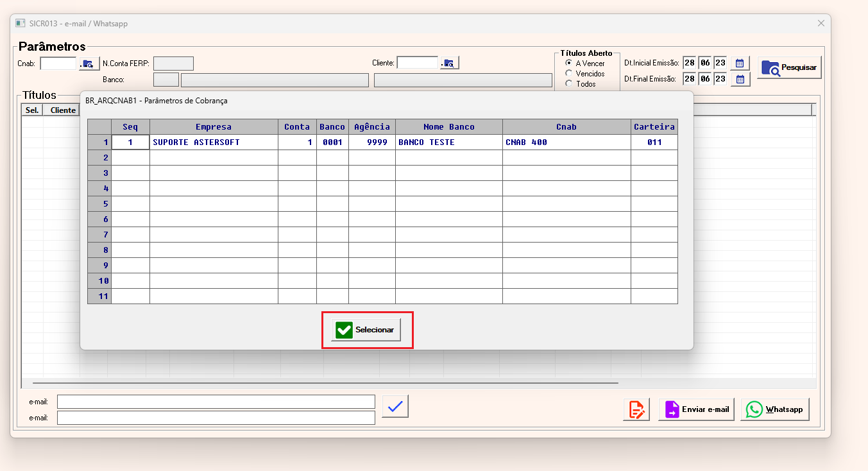This screenshot has height=471, width=868.
Task: Close the SICR013 window
Action: [x=821, y=23]
